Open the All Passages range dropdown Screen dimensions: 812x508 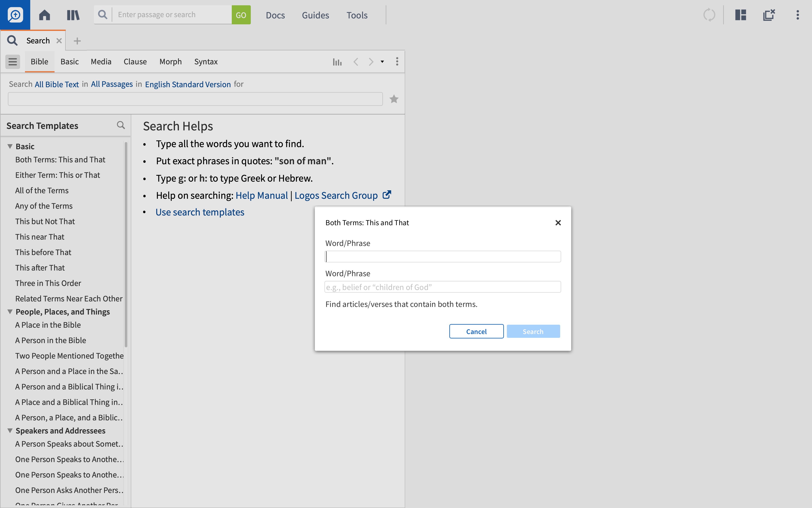[x=112, y=84]
